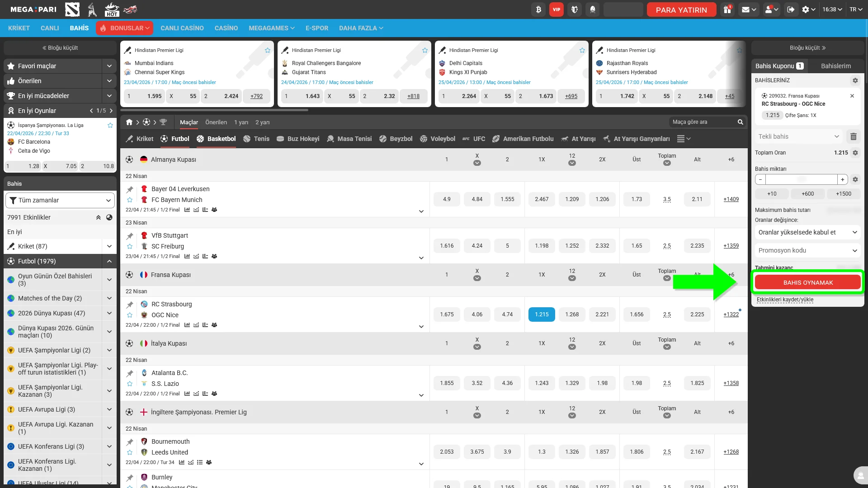Click the BAHIS OYNAMAK button
This screenshot has width=868, height=488.
(x=808, y=282)
